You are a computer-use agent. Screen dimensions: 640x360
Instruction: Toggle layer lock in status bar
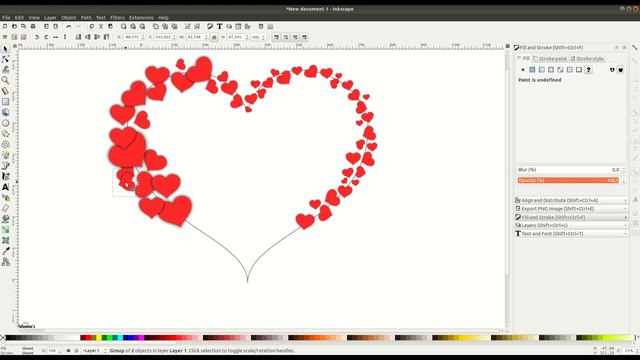click(x=76, y=351)
